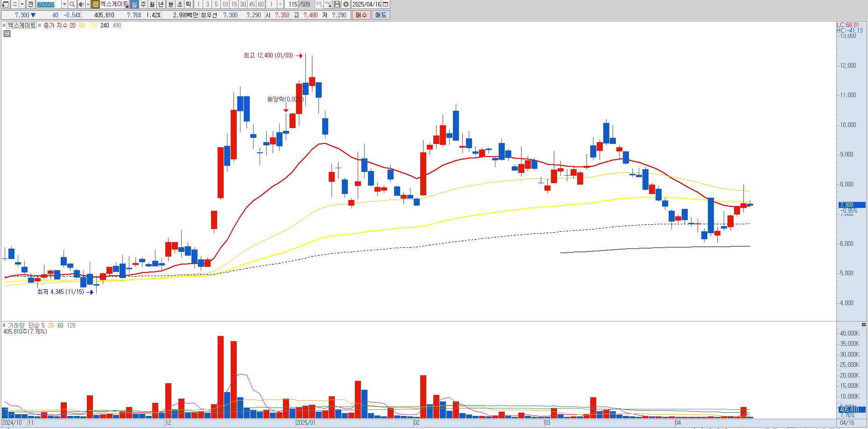Click the small square before 엑스게이트 legend

(5, 26)
